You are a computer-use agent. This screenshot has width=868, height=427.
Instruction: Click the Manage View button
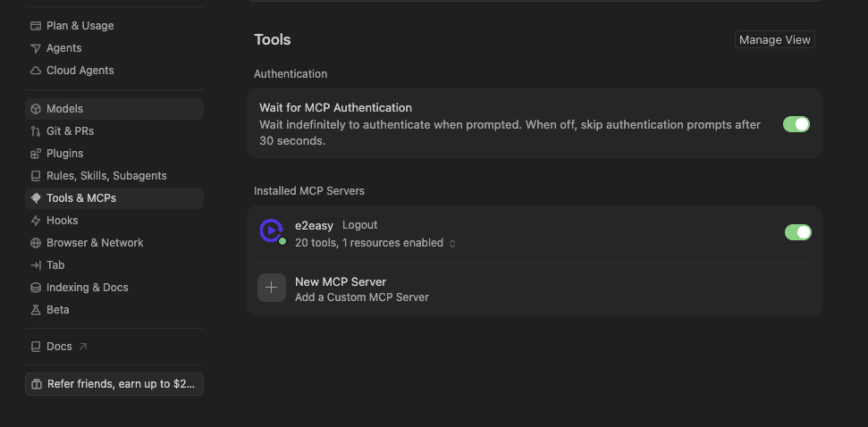[x=774, y=40]
